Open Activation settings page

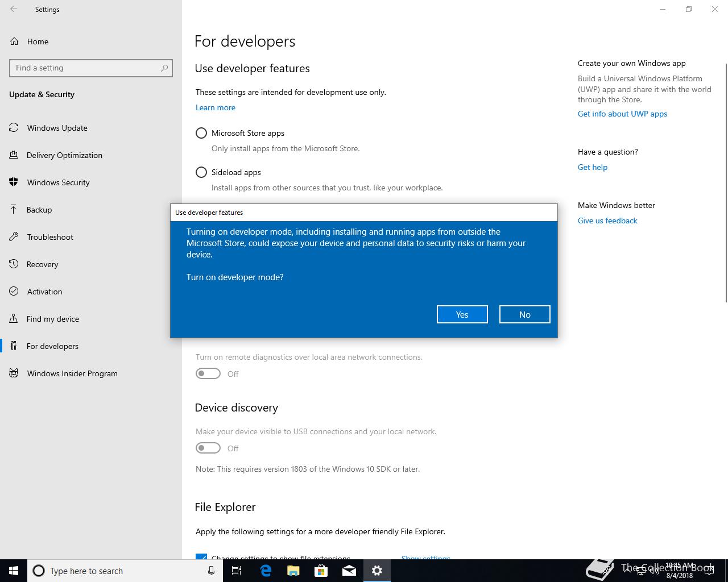tap(91, 292)
